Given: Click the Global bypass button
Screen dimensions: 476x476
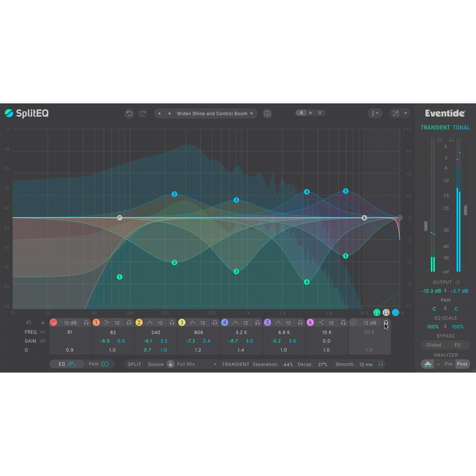Looking at the screenshot, I should tap(434, 345).
